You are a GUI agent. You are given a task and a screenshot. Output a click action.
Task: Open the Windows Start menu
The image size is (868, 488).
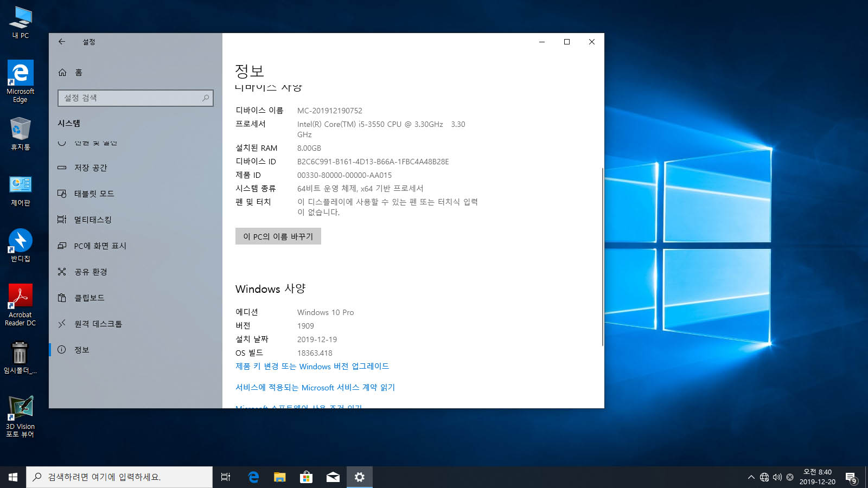(13, 477)
